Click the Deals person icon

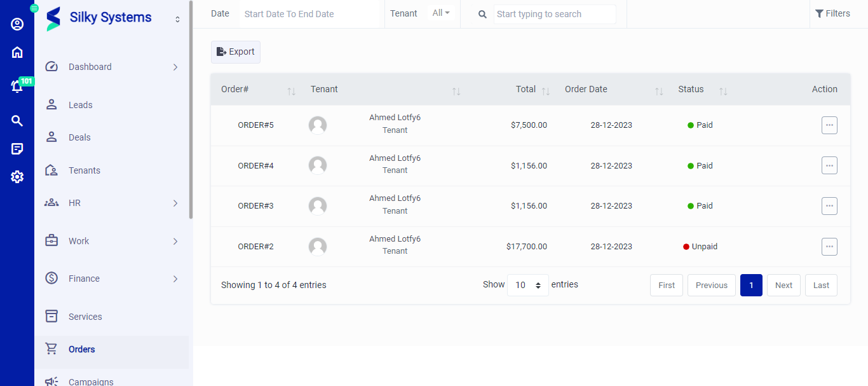click(51, 137)
